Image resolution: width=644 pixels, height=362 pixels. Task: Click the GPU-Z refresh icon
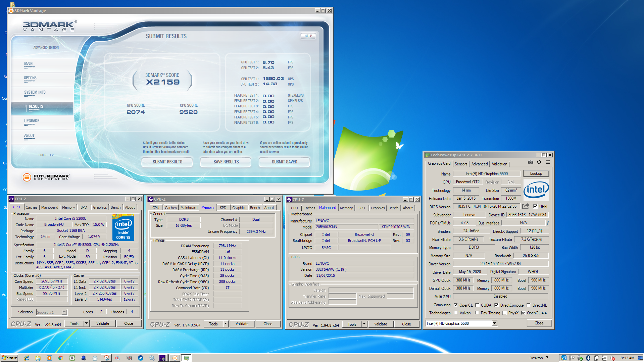[539, 162]
